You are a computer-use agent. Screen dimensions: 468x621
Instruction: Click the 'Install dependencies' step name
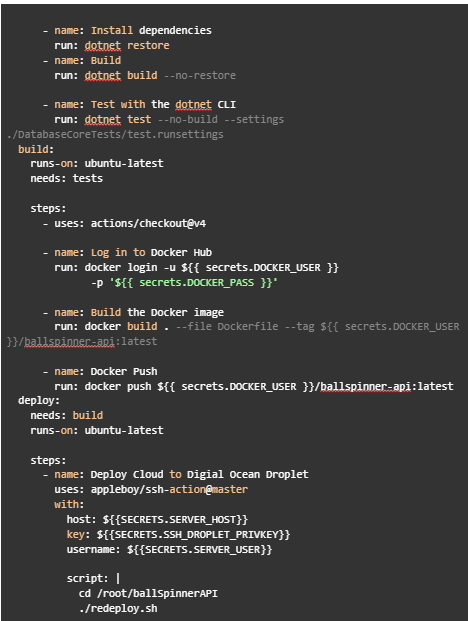point(151,30)
